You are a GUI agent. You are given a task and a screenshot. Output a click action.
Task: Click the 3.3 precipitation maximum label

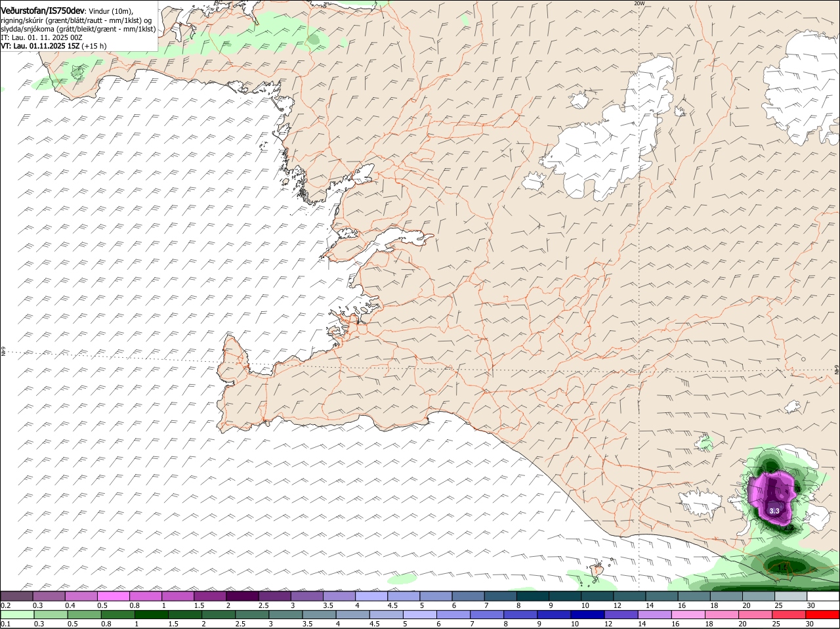(774, 511)
